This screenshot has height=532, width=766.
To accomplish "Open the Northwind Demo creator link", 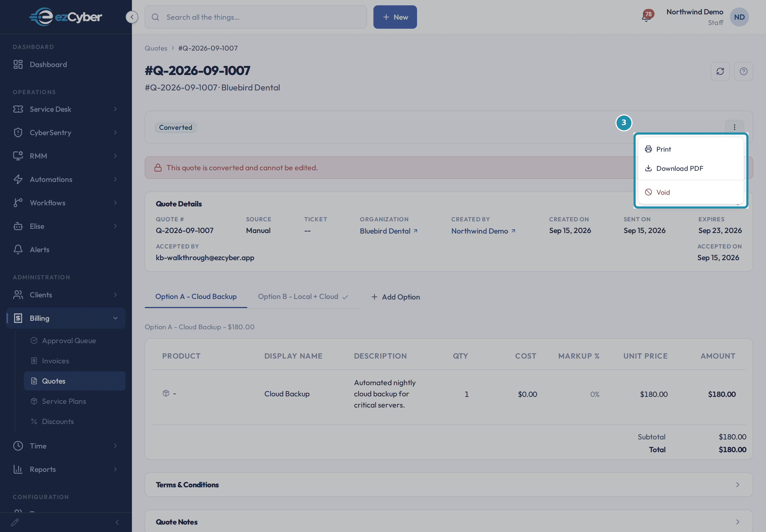I will tap(480, 231).
